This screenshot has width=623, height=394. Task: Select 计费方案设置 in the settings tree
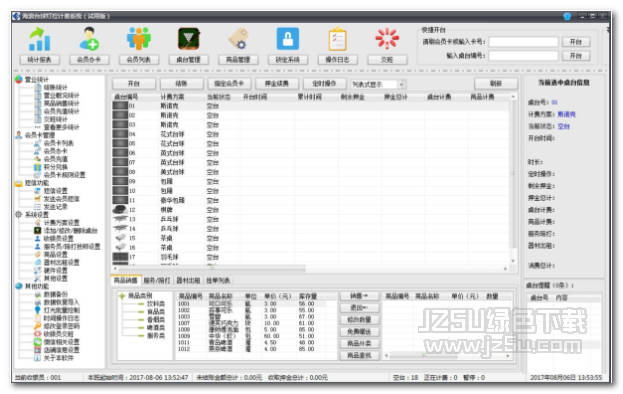tap(62, 223)
